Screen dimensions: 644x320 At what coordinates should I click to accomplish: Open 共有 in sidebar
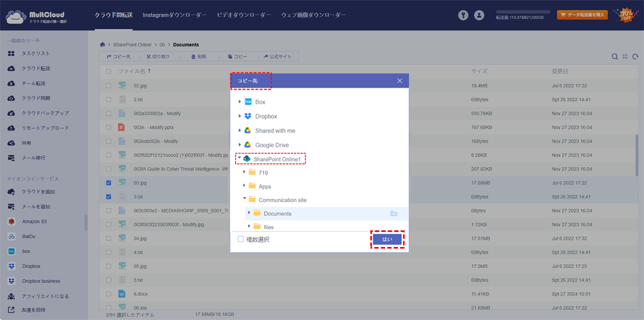(x=26, y=143)
